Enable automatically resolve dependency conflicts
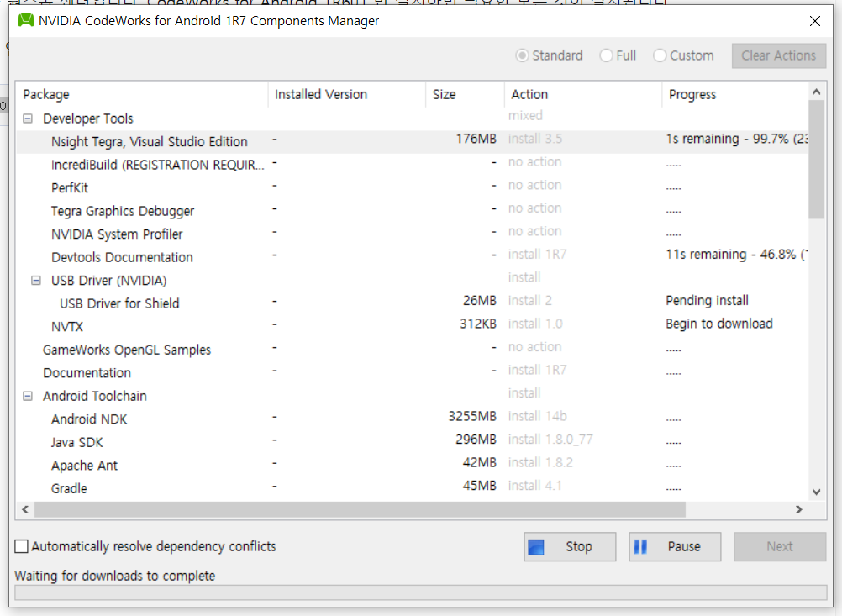842x616 pixels. (x=22, y=546)
